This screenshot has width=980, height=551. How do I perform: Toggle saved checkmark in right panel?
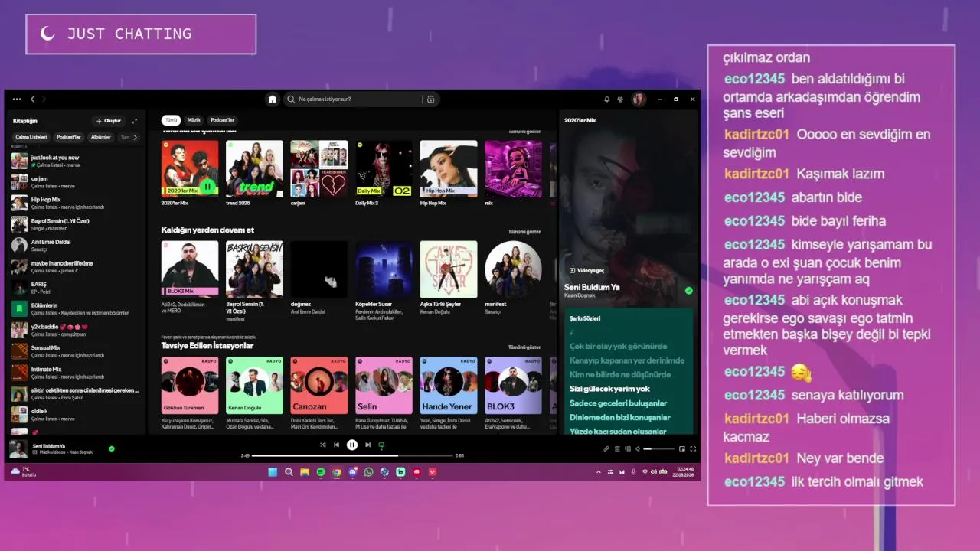click(x=688, y=291)
